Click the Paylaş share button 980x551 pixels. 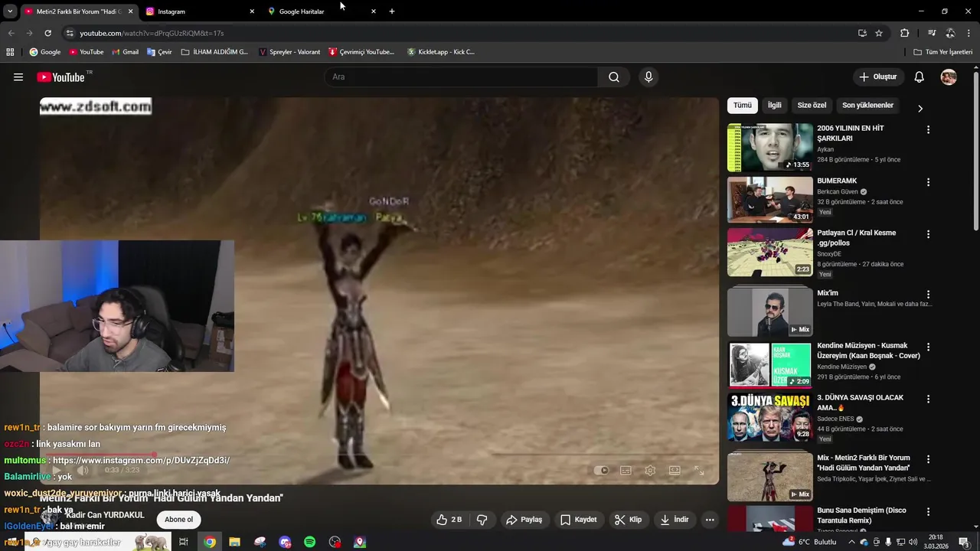524,520
